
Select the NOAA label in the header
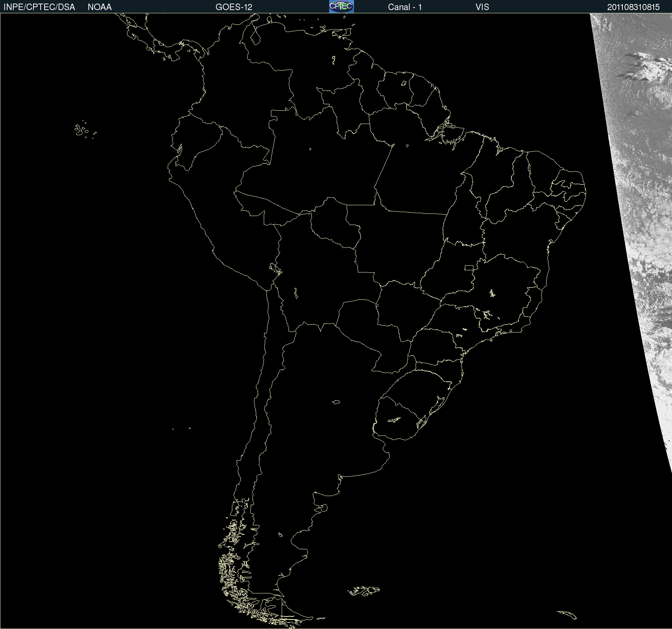coord(100,7)
